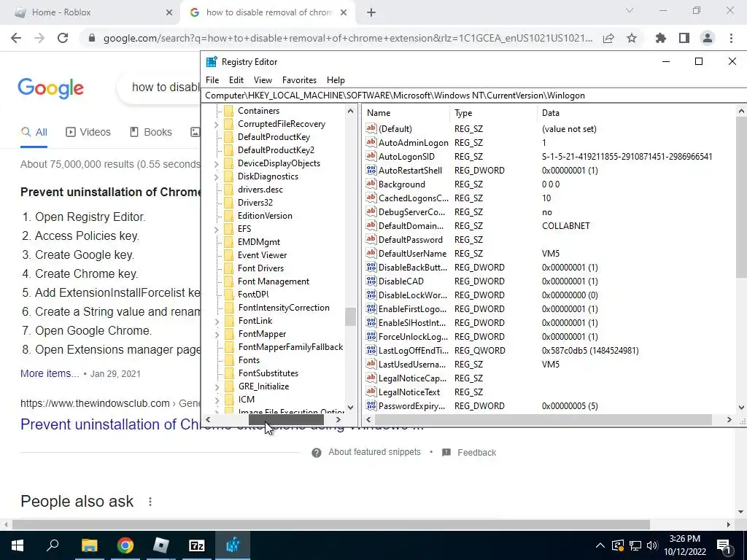
Task: Open a new Chrome tab
Action: (371, 12)
